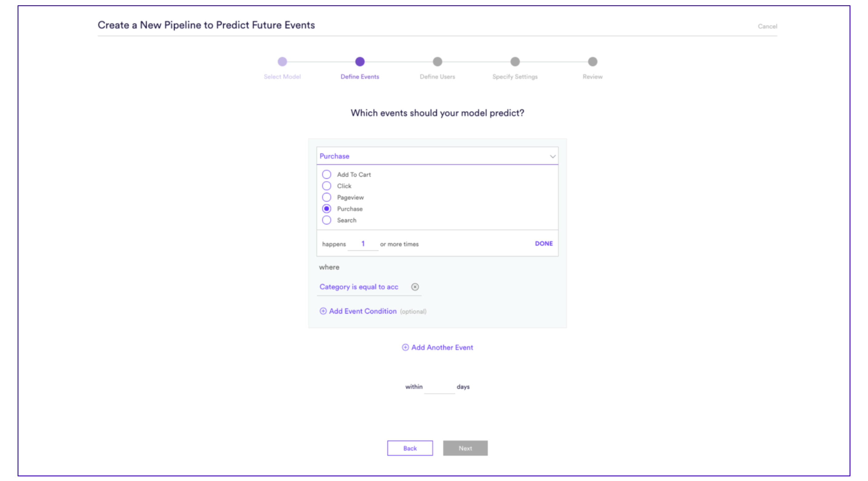
Task: Click the Next button
Action: point(465,448)
